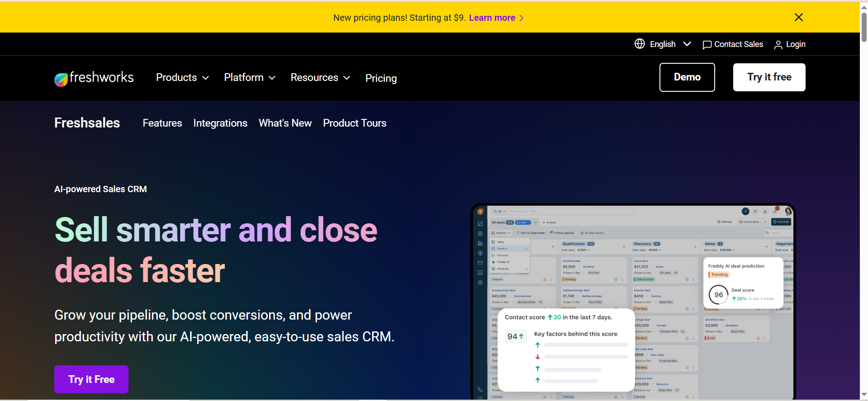868x401 pixels.
Task: Open the What's New sub-navigation item
Action: [x=285, y=123]
